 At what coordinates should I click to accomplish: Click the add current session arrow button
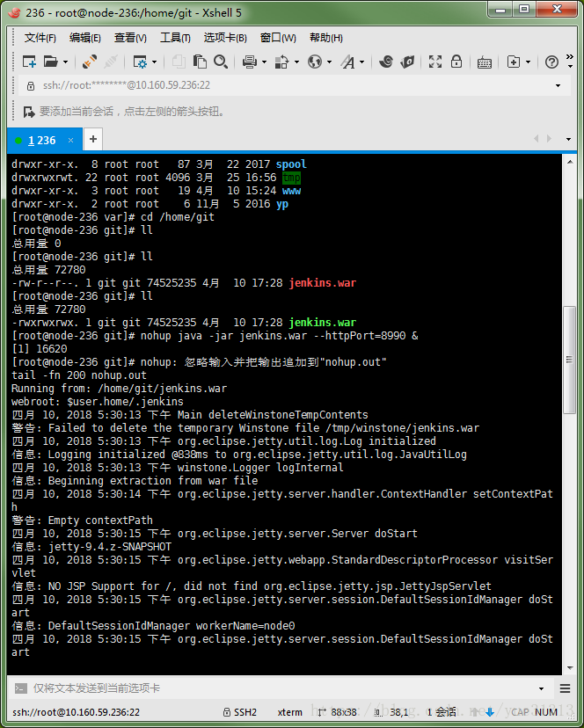coord(29,112)
